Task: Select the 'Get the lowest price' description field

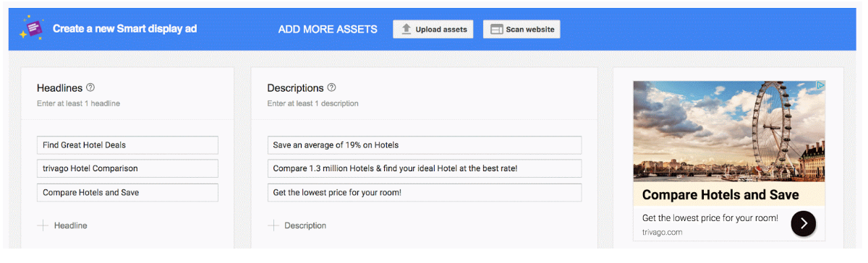Action: (425, 192)
